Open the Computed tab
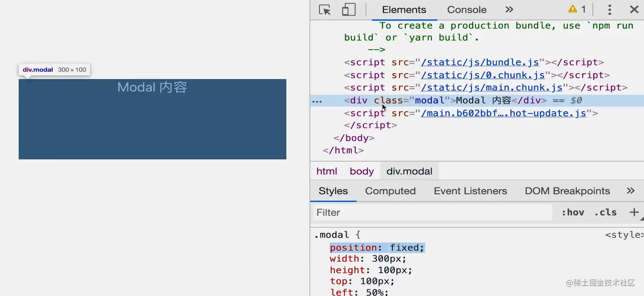 coord(390,191)
